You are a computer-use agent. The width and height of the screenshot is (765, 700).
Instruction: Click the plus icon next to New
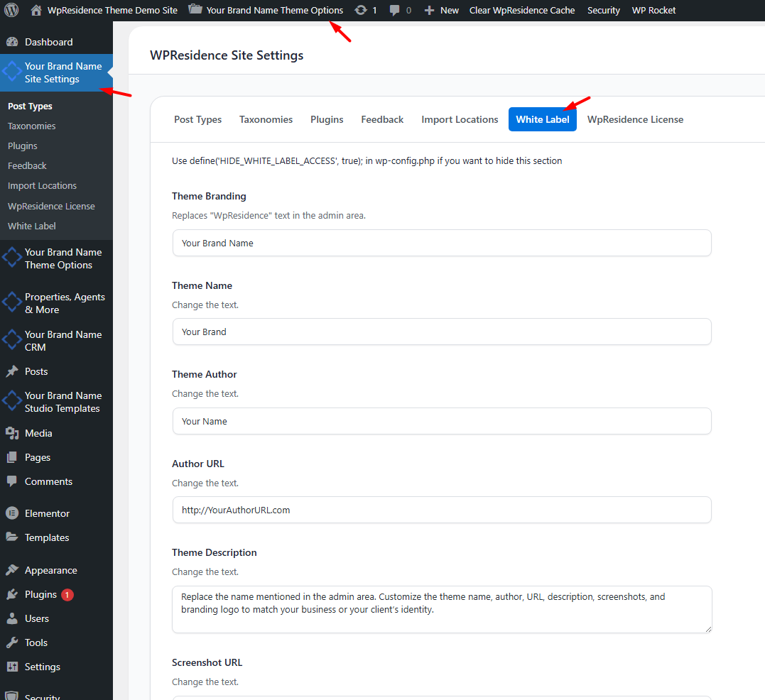(429, 10)
